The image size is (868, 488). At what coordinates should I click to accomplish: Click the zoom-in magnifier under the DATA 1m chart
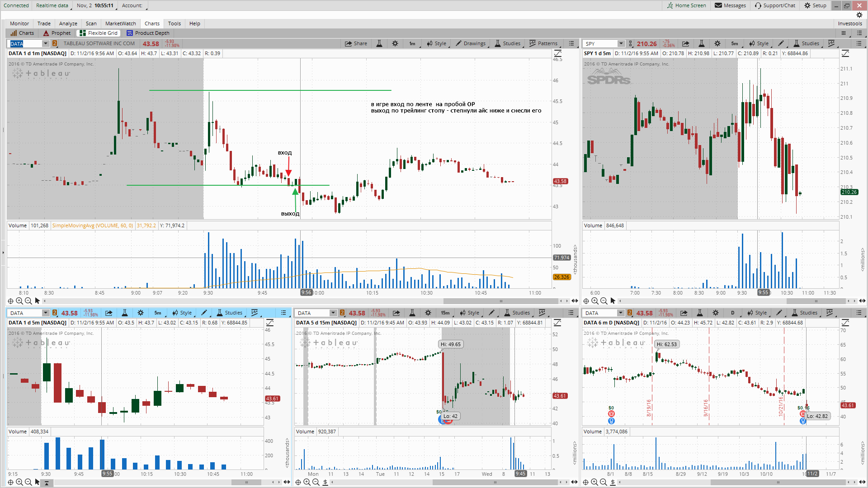[19, 301]
